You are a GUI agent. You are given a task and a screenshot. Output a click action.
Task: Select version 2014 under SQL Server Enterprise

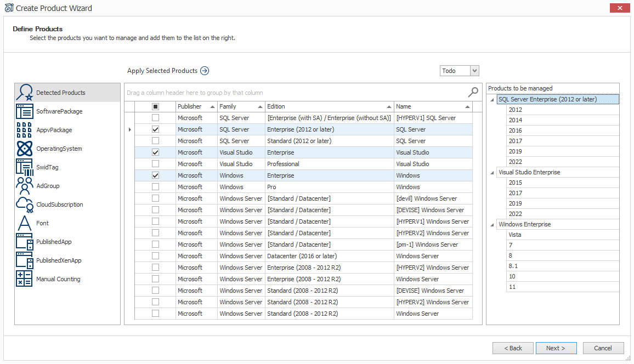pos(563,120)
